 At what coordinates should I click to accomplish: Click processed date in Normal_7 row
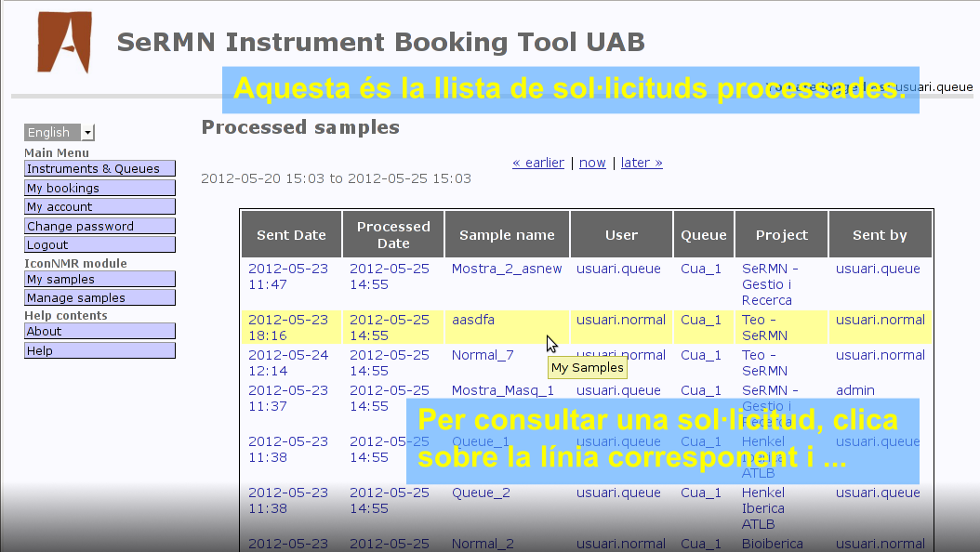click(390, 363)
